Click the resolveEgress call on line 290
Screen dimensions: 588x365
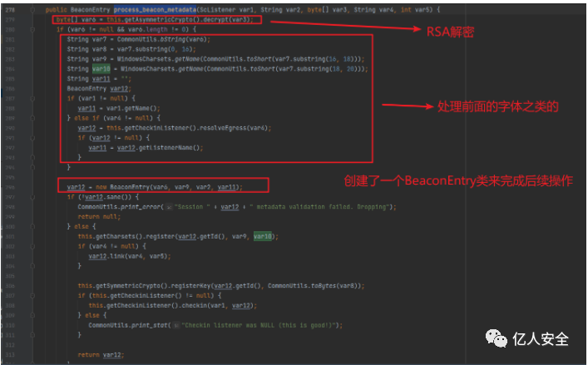coord(234,128)
